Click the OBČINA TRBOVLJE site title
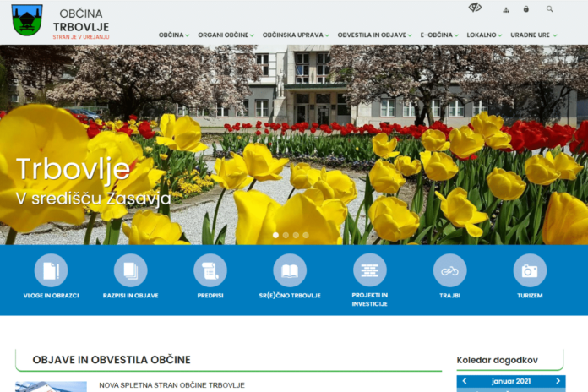Screen dimensions: 588x392 (81, 20)
